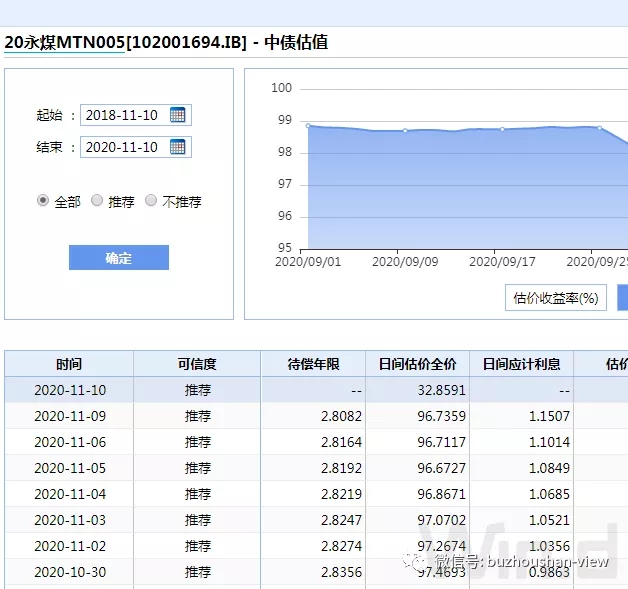Click the 1.0521 accrued interest cell
The image size is (628, 589).
point(521,520)
